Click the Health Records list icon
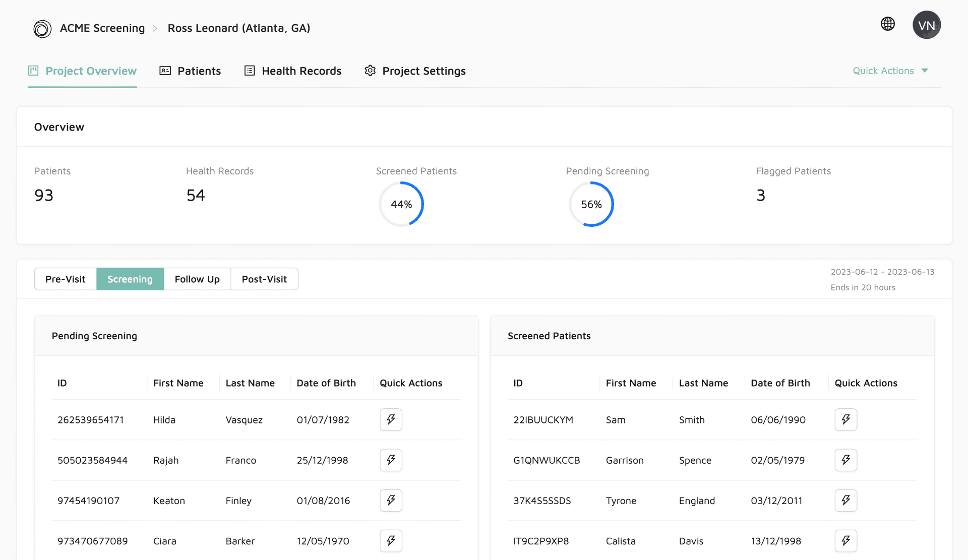 [250, 71]
